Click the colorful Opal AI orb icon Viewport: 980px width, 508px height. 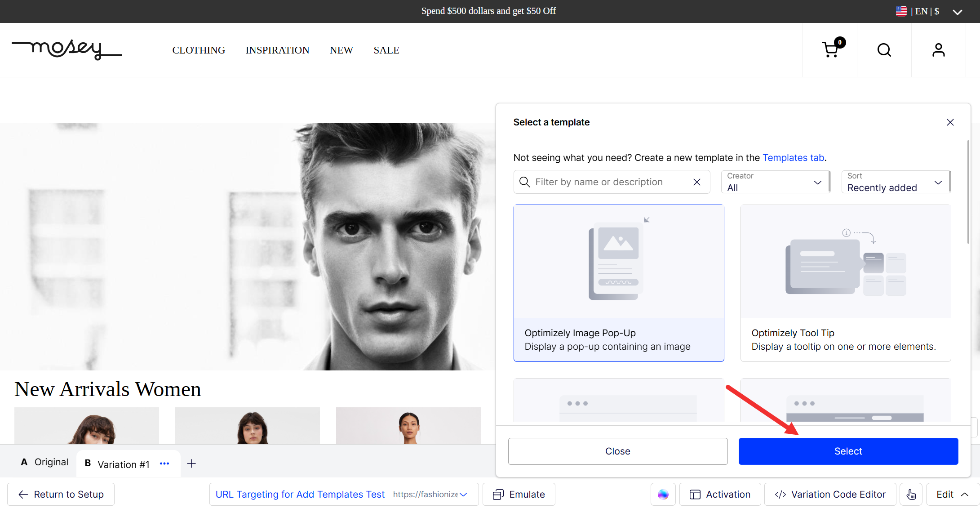click(x=663, y=495)
